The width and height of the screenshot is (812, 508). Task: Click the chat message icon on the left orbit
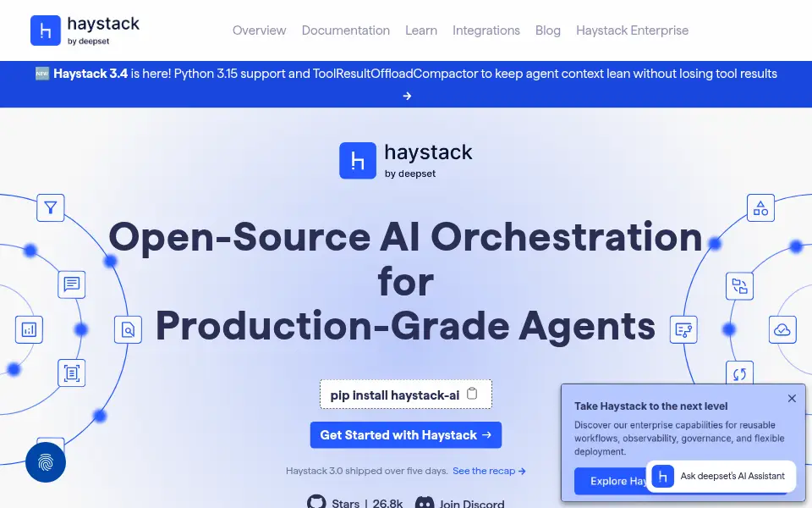click(71, 284)
